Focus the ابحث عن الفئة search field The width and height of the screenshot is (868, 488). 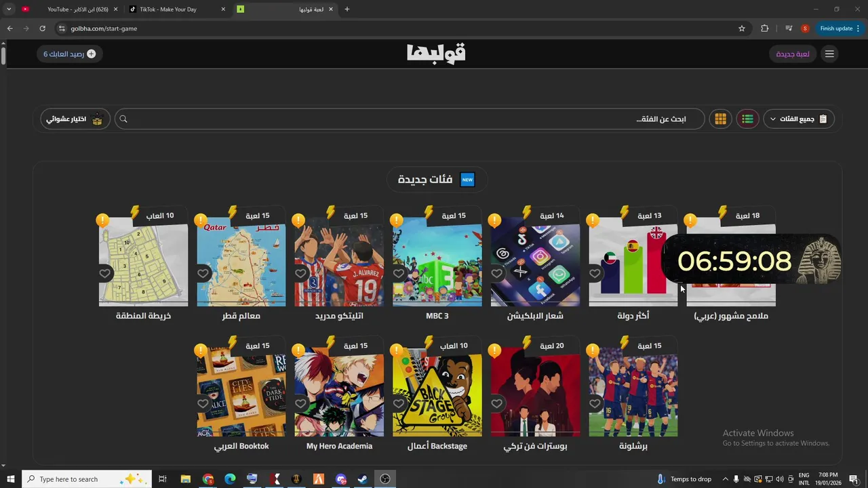point(410,119)
